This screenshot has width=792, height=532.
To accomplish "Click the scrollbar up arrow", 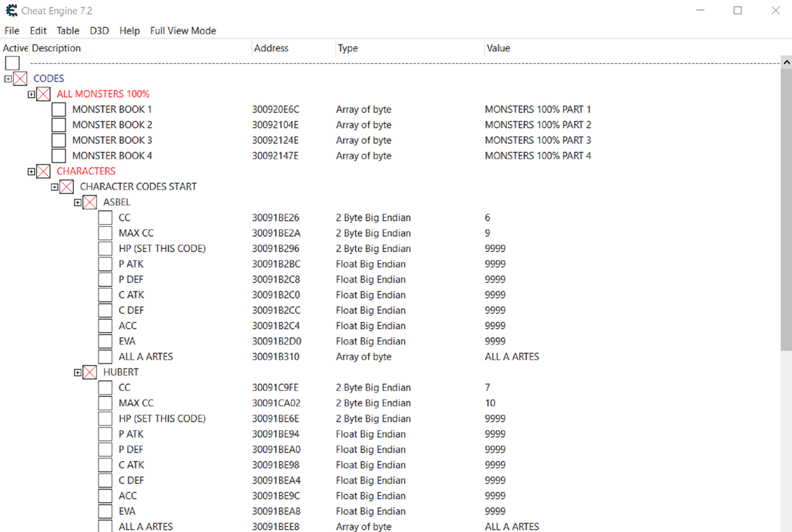I will click(x=786, y=62).
